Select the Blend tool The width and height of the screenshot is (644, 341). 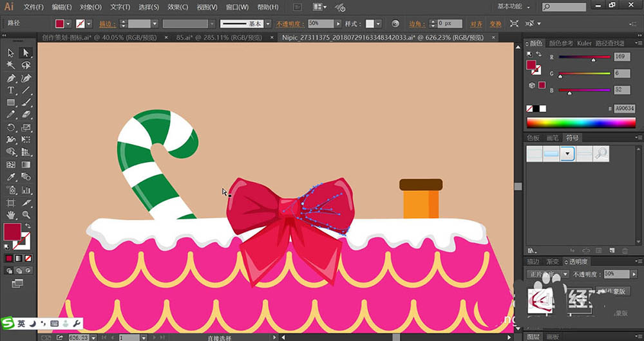26,178
